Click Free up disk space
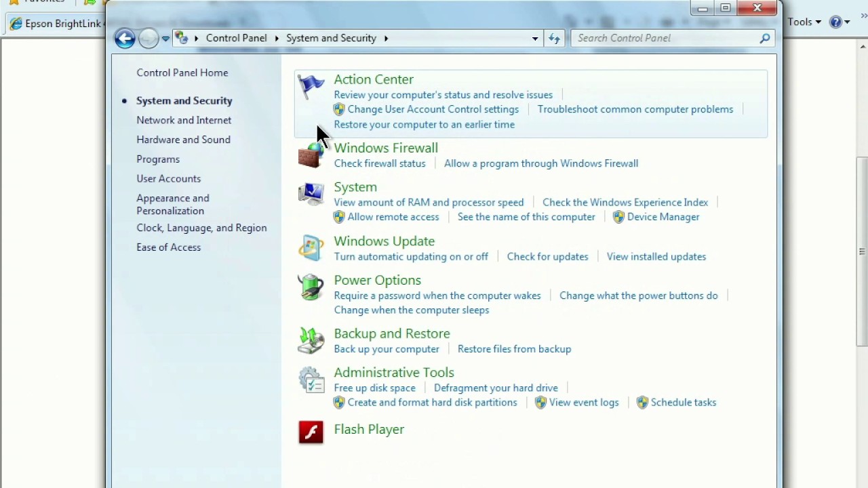The image size is (868, 488). (x=375, y=388)
